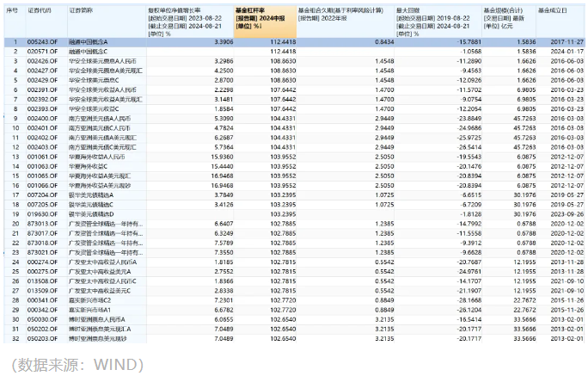Screen dimensions: 588x376
Task: Select fund code 002391.OF
Action: pos(42,89)
